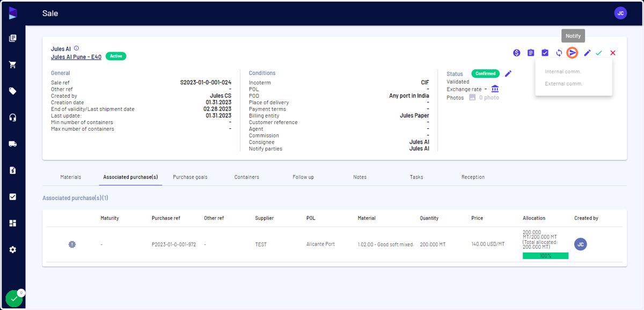Viewport: 644px width, 310px height.
Task: Edit status with pencil beside Confirmed
Action: [508, 74]
